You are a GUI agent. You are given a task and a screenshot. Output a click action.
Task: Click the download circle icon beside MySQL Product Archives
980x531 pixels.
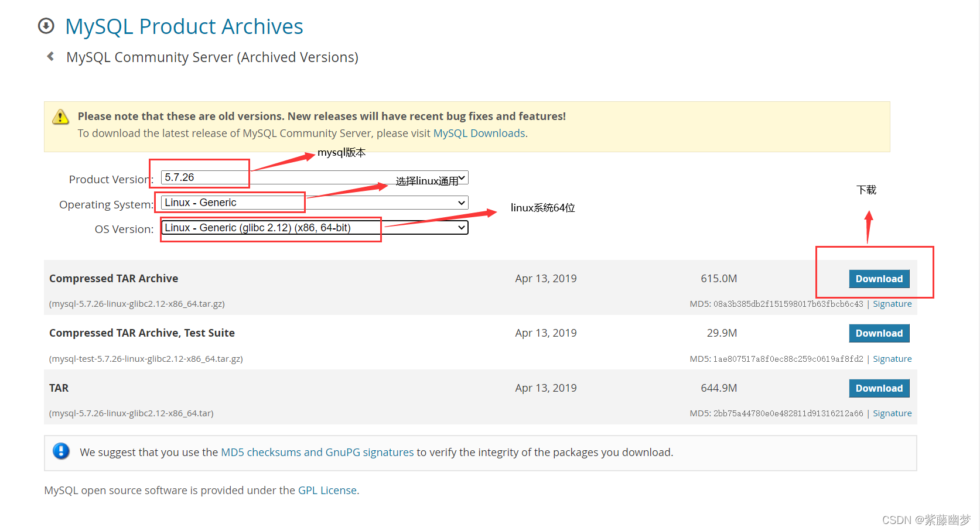pyautogui.click(x=46, y=26)
